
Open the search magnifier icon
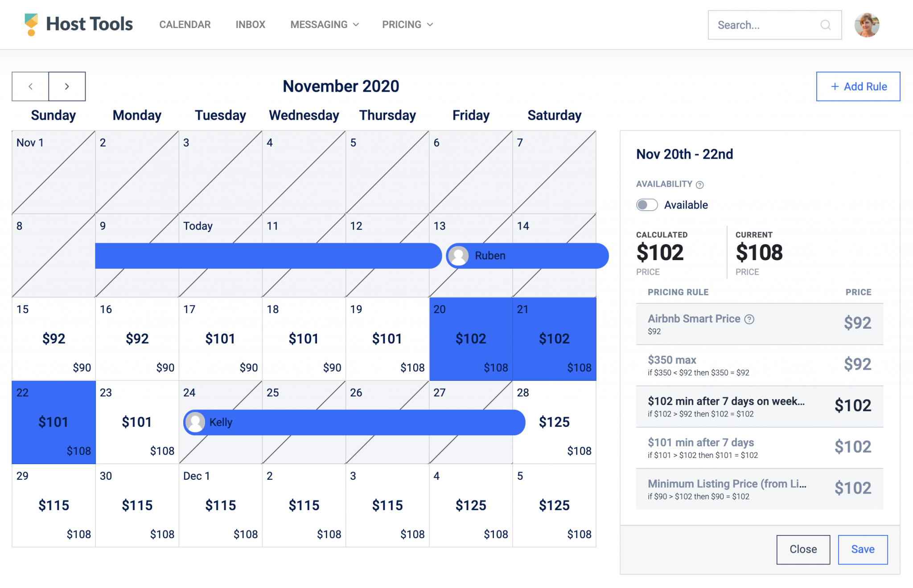(826, 25)
